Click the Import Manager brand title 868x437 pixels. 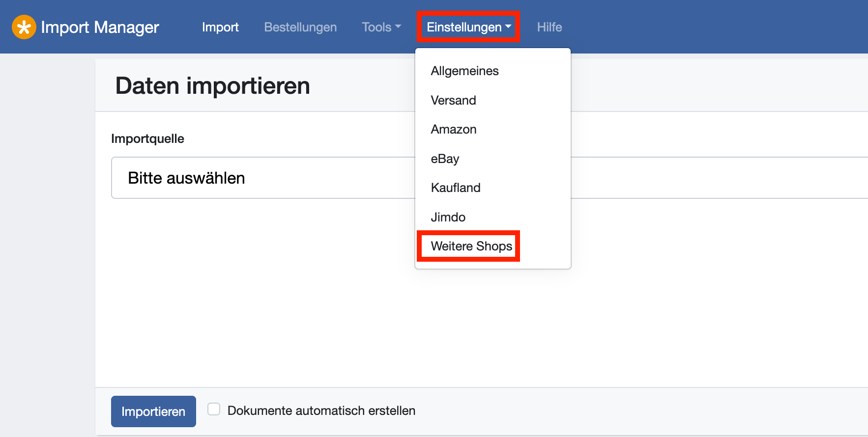(100, 27)
